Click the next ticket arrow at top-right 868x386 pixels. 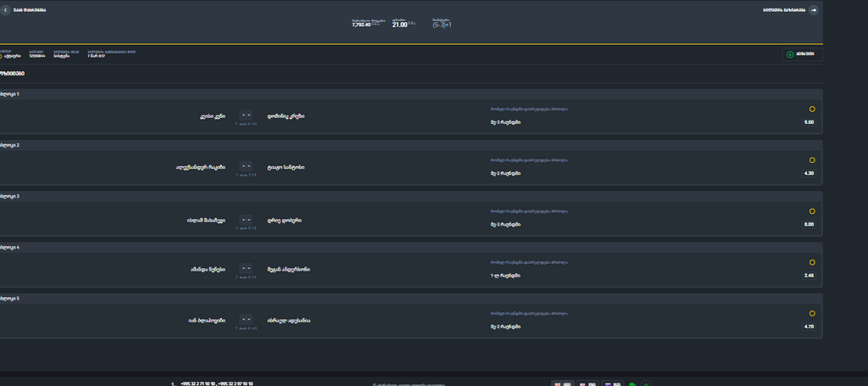814,10
